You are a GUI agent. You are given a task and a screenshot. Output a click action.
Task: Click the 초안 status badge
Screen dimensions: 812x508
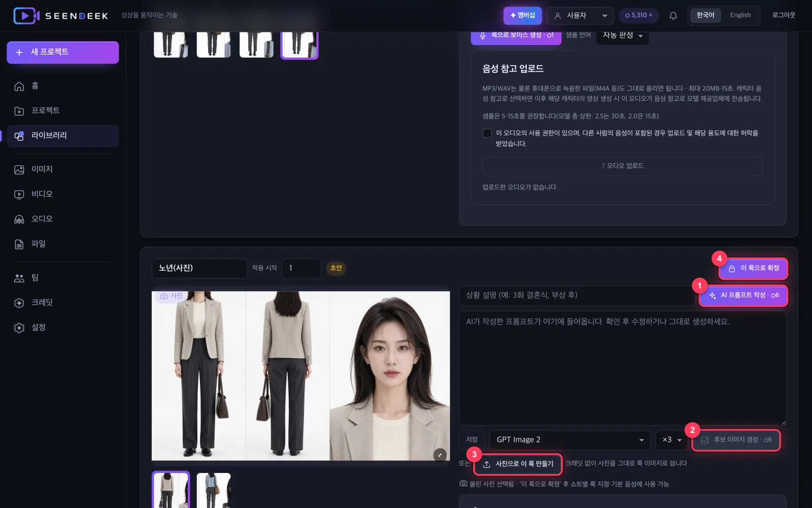point(336,268)
